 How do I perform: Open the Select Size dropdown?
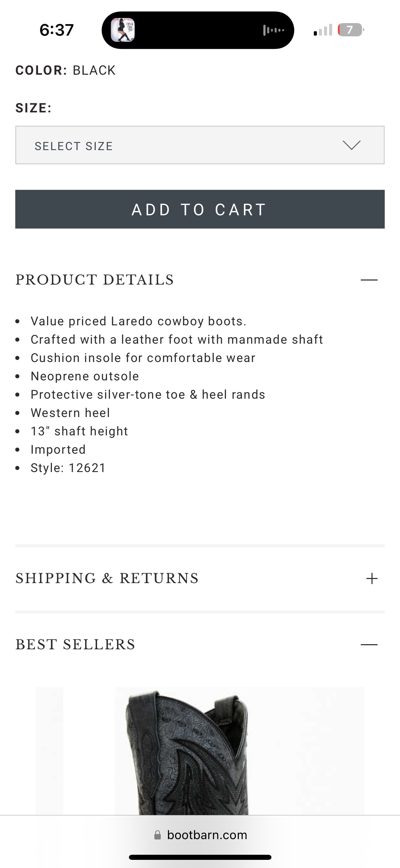[x=199, y=145]
